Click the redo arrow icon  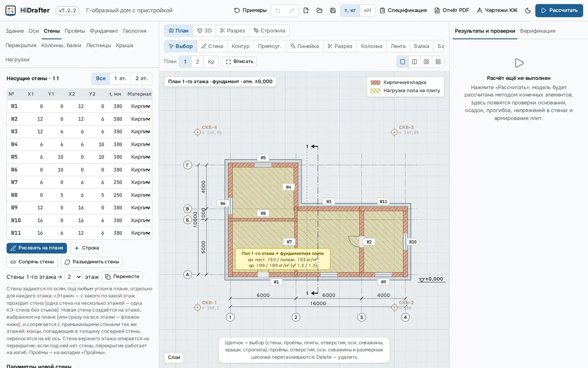tap(291, 11)
